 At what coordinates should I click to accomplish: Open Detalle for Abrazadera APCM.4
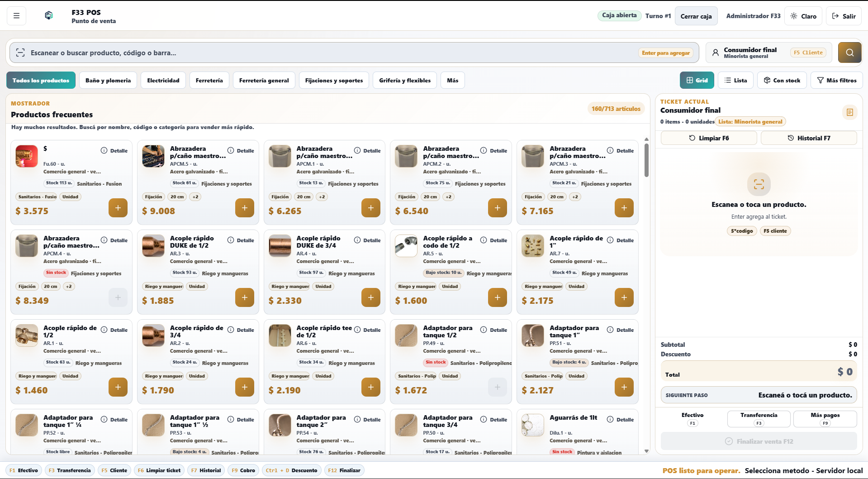(x=114, y=240)
